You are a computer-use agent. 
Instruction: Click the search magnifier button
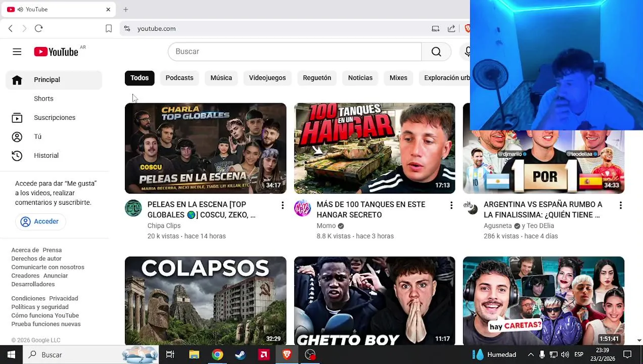(436, 52)
